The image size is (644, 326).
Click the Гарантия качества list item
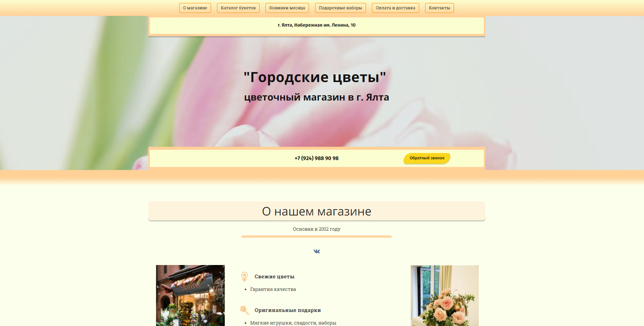[273, 289]
